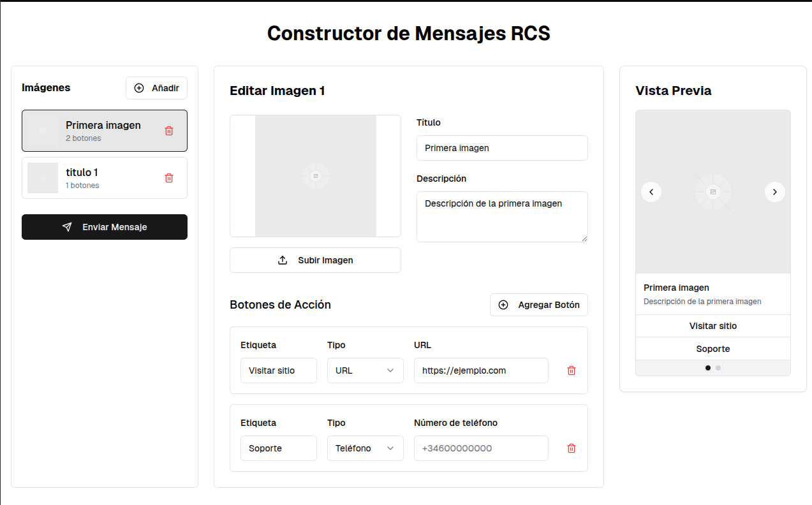Click the Soporte button in the preview
Image resolution: width=812 pixels, height=505 pixels.
tap(712, 348)
